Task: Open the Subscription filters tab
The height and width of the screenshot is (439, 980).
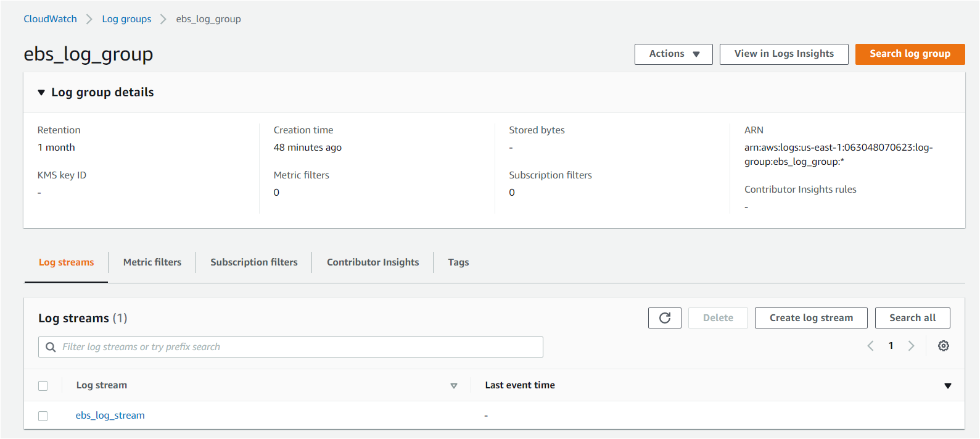Action: [254, 262]
